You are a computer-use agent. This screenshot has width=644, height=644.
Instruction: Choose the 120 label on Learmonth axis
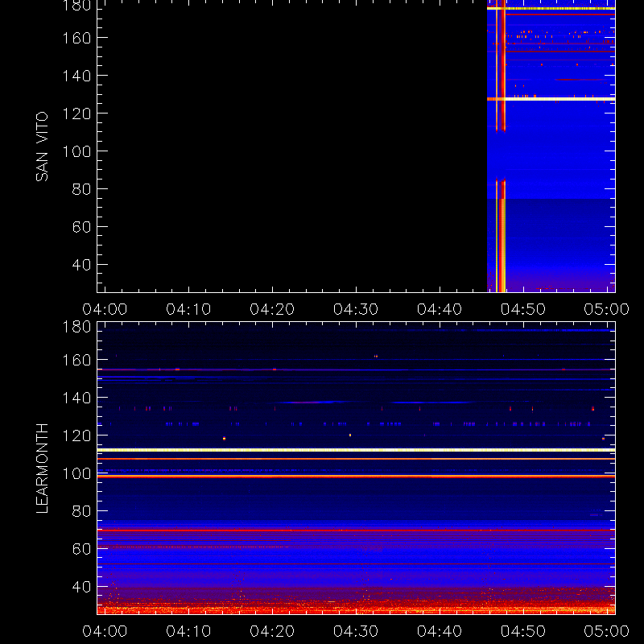tap(76, 436)
